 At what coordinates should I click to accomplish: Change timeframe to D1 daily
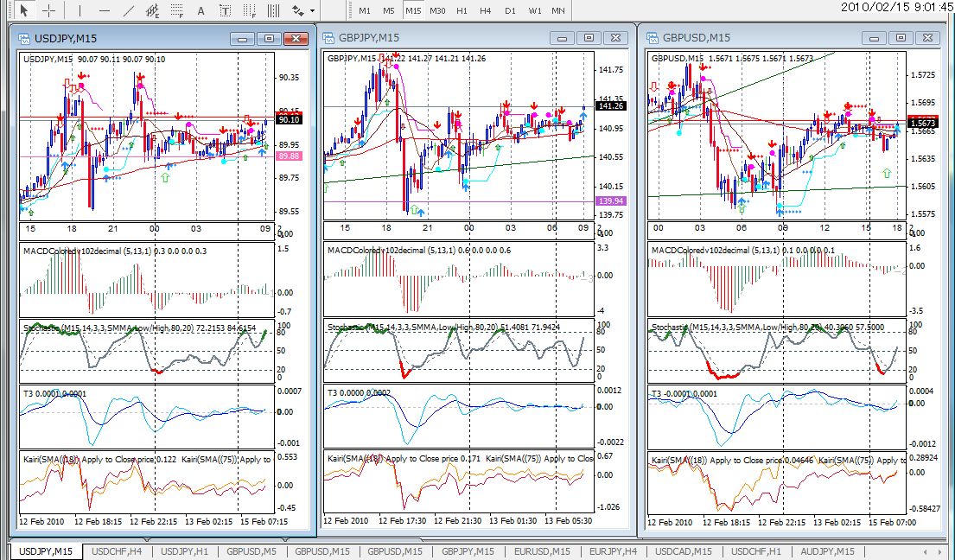pos(510,10)
